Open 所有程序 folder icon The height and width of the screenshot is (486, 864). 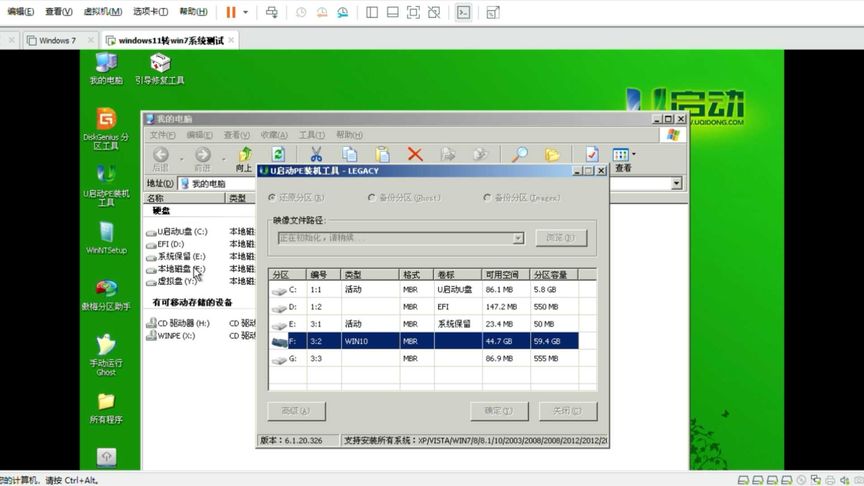(x=106, y=408)
